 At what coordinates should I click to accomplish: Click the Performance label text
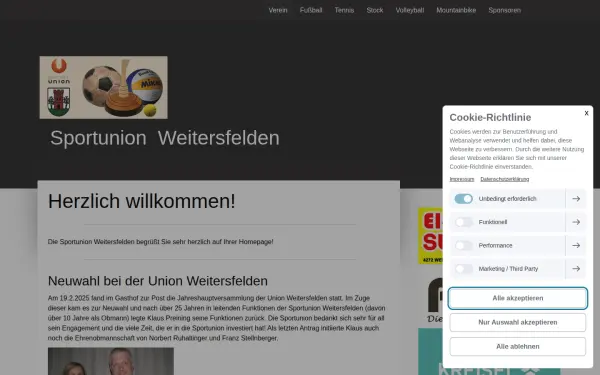495,245
